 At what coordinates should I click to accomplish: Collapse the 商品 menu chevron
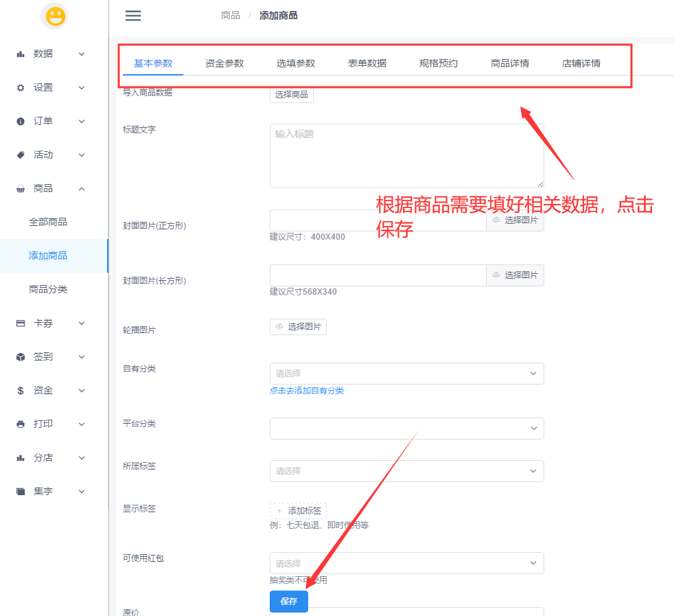(82, 189)
